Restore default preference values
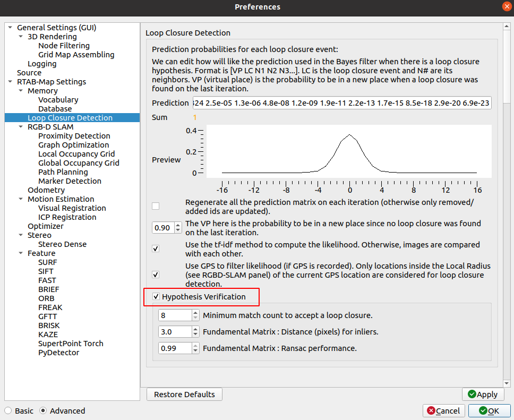The height and width of the screenshot is (420, 514). click(x=184, y=395)
